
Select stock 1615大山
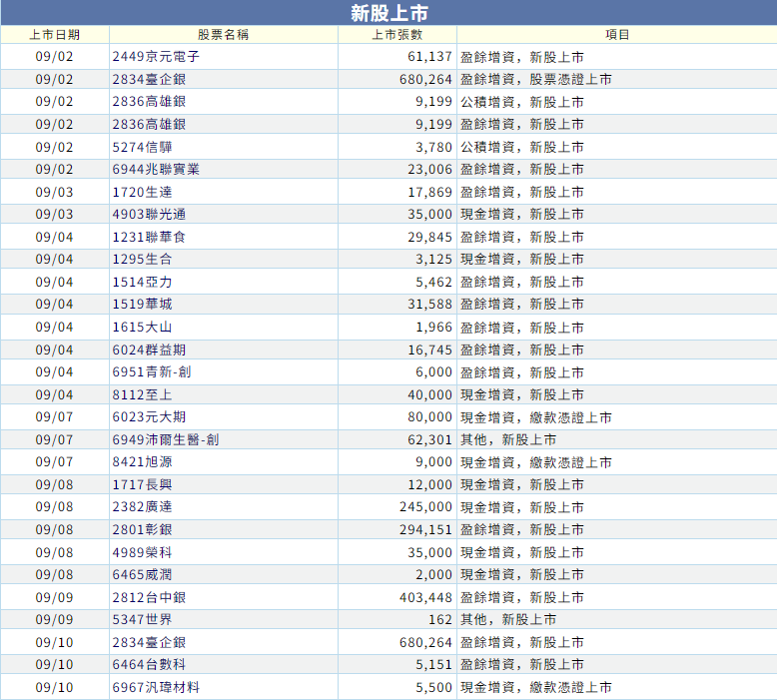[142, 328]
